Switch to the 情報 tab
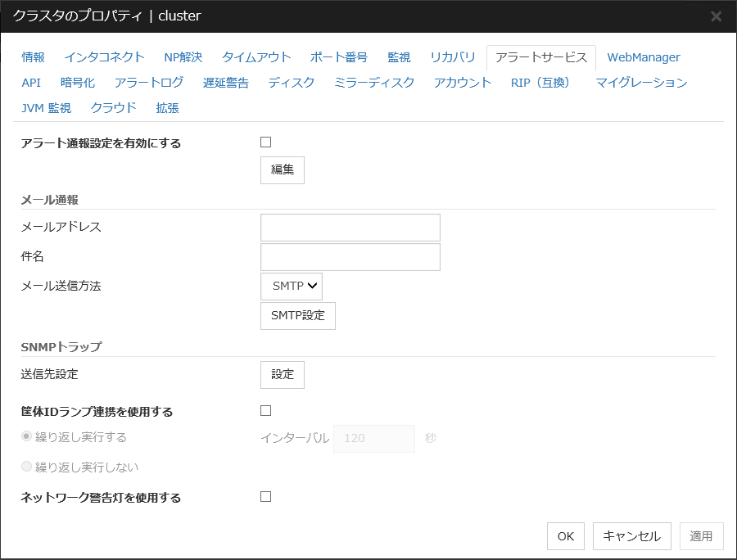This screenshot has width=737, height=560. click(34, 57)
